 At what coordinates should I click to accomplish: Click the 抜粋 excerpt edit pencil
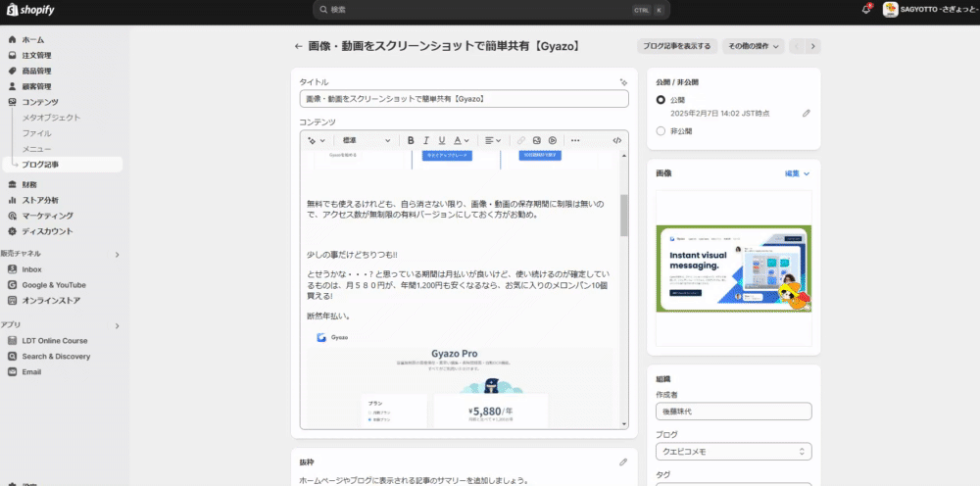pyautogui.click(x=623, y=462)
